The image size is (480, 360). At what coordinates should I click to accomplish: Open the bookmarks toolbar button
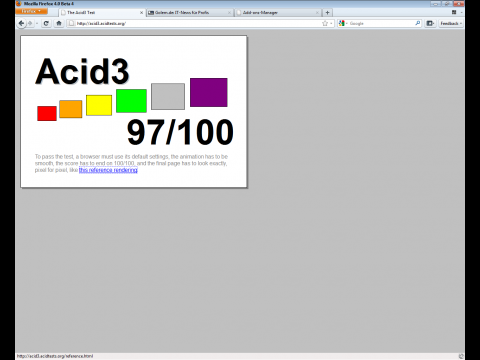pos(430,23)
